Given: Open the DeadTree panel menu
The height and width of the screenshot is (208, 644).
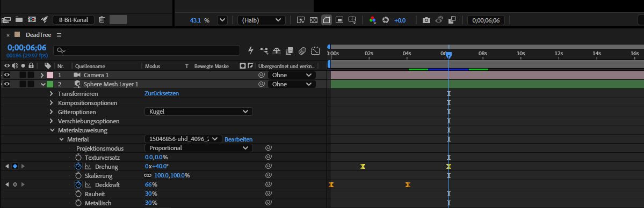Looking at the screenshot, I should pyautogui.click(x=59, y=35).
